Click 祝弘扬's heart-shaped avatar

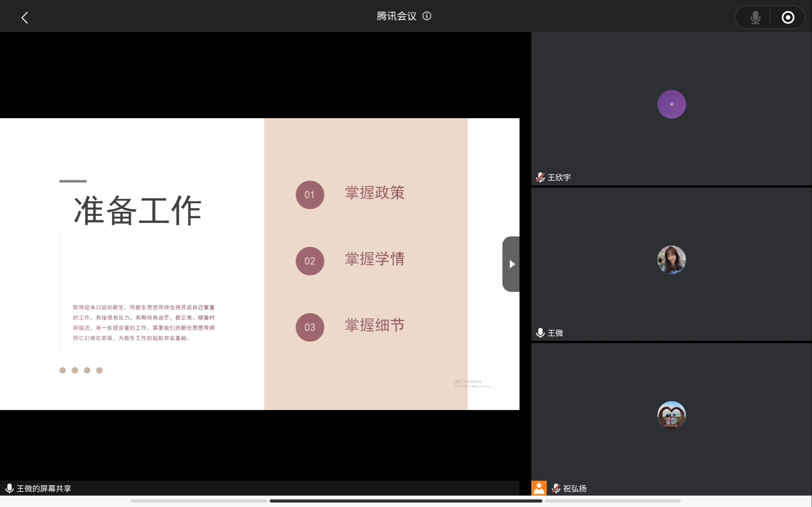(x=671, y=415)
